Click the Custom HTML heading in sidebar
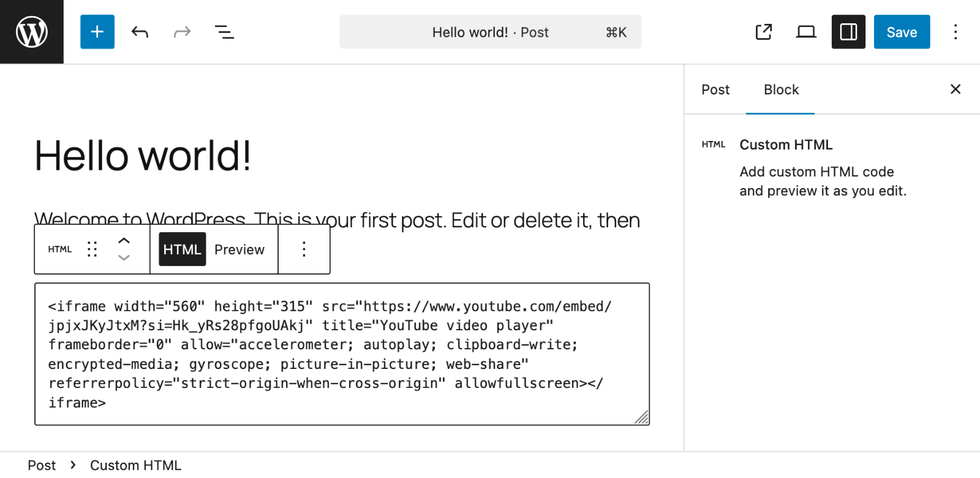This screenshot has height=478, width=980. pos(786,145)
